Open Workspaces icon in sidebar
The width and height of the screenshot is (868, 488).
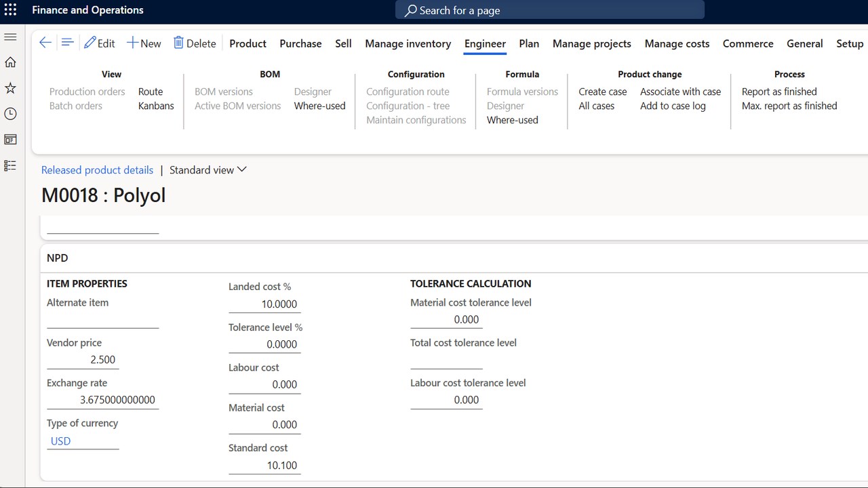[x=10, y=140]
